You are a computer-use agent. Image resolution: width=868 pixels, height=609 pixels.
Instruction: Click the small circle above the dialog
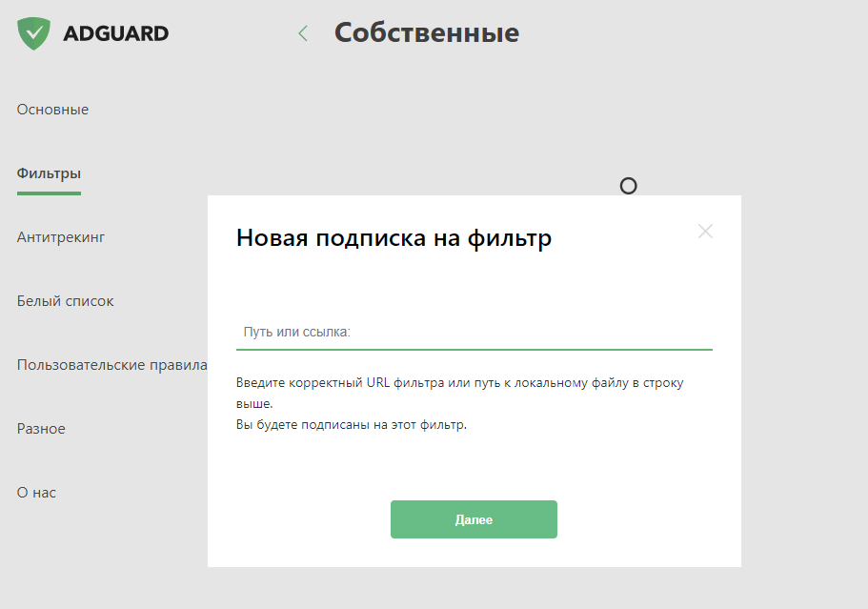coord(628,186)
